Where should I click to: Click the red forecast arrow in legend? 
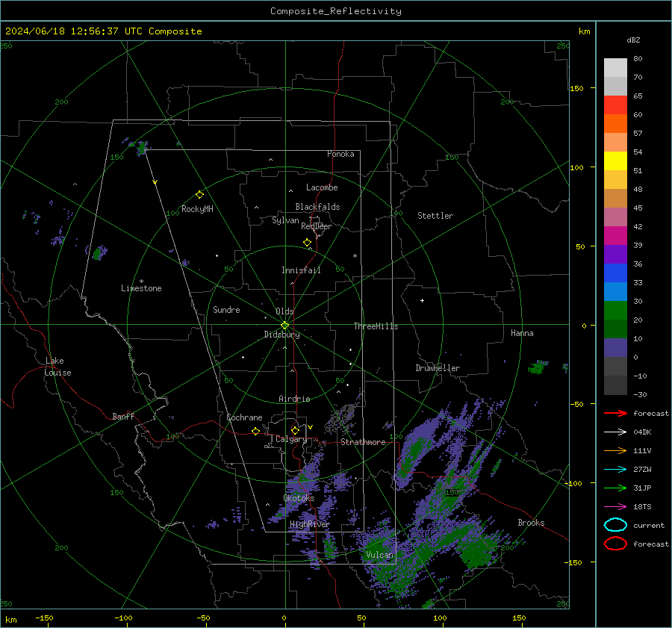pyautogui.click(x=615, y=413)
